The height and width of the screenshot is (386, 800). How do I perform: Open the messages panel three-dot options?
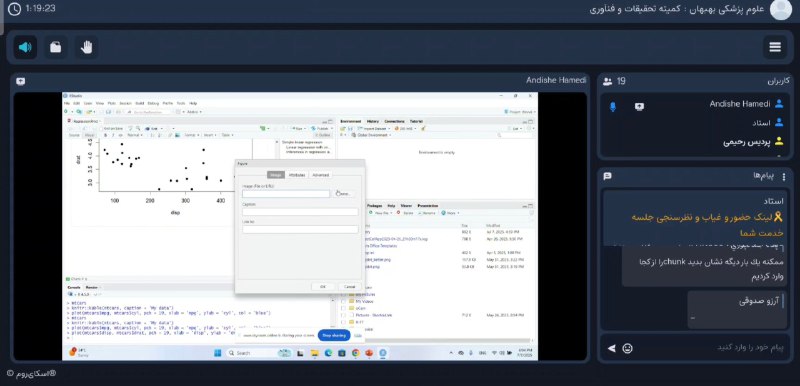coord(784,176)
